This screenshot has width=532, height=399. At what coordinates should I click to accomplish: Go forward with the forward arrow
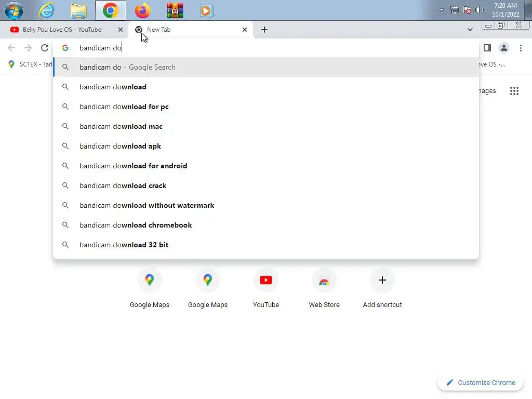(28, 48)
